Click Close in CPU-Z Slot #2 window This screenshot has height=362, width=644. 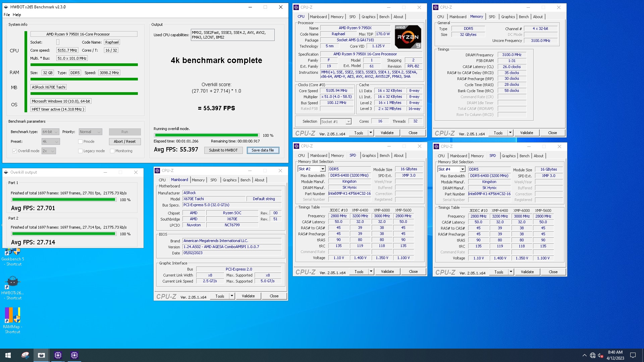click(x=413, y=271)
